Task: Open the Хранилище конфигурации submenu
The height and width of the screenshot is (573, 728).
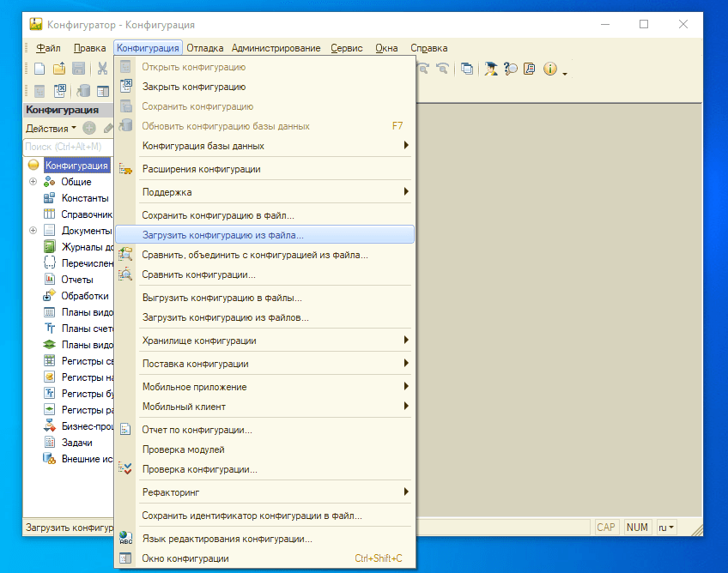Action: [x=198, y=341]
